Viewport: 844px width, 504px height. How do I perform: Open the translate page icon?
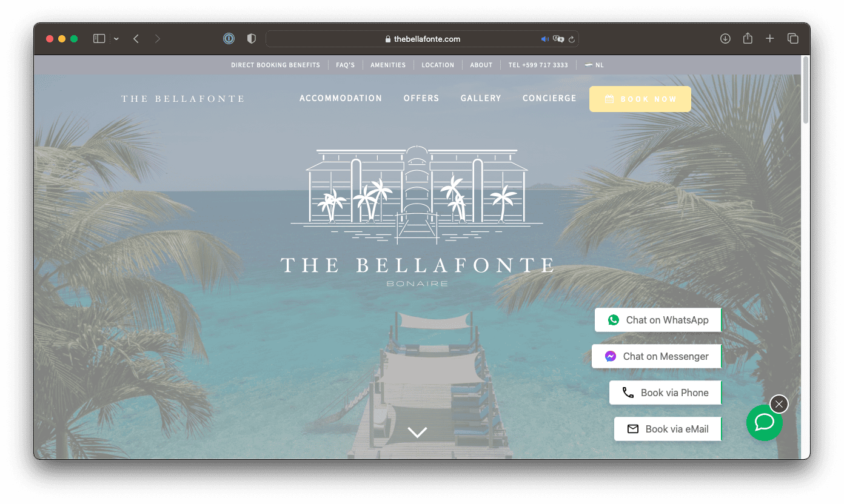coord(558,39)
